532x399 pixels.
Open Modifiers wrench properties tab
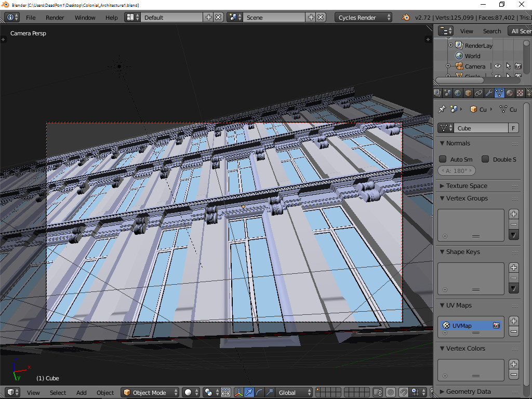coord(489,93)
